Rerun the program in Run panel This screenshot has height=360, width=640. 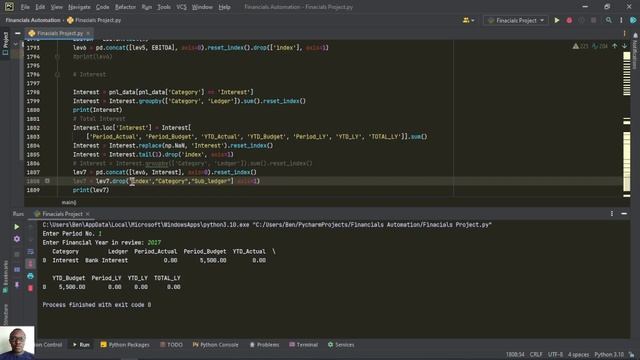[x=17, y=227]
